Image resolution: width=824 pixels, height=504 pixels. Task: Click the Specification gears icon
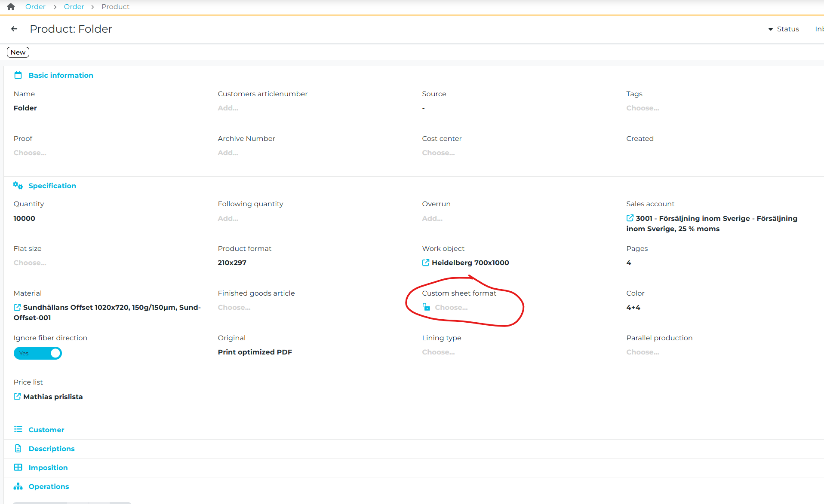coord(18,186)
